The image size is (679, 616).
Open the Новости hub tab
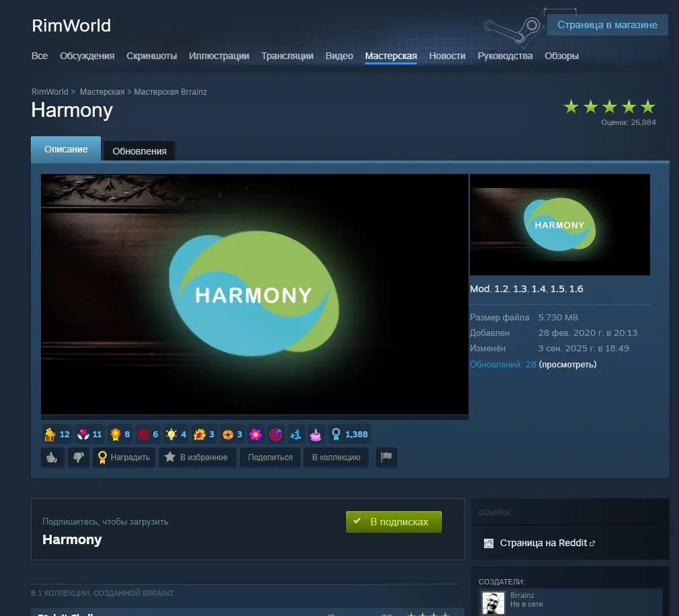click(x=447, y=56)
